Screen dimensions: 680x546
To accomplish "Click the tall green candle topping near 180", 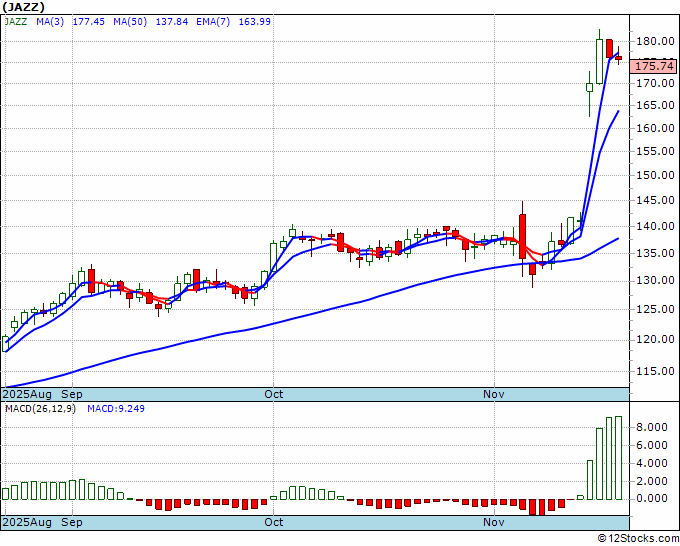I will [599, 61].
